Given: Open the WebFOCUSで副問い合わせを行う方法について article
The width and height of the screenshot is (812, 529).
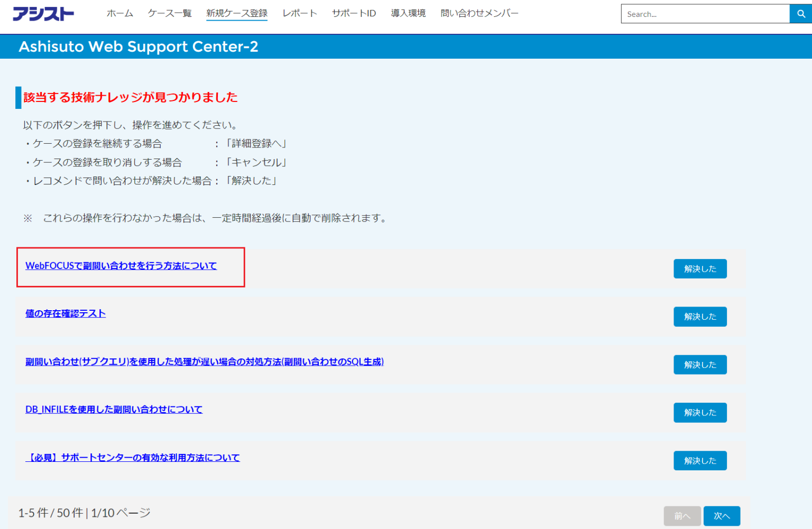Looking at the screenshot, I should 121,266.
